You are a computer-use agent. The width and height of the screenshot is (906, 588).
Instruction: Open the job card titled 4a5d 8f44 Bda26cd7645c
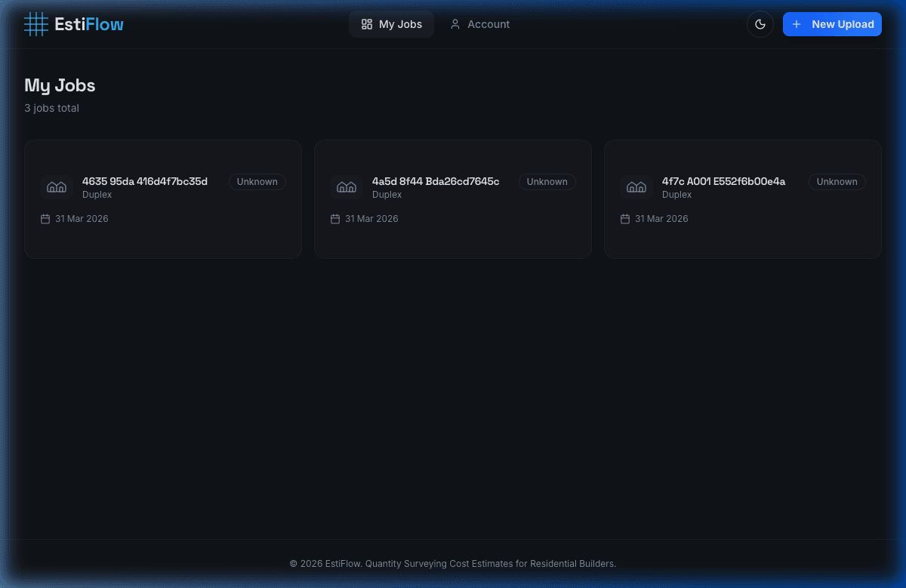click(453, 199)
